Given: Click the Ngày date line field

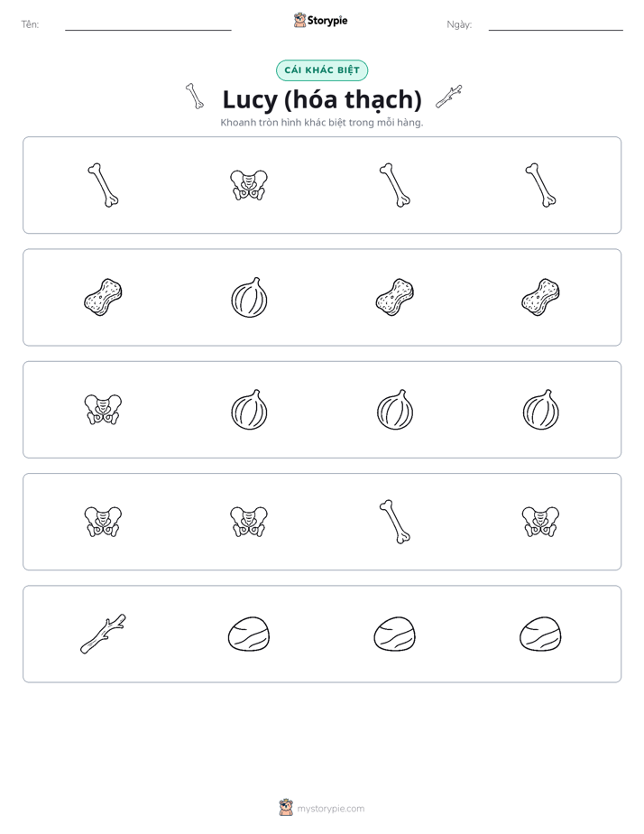Looking at the screenshot, I should point(556,24).
